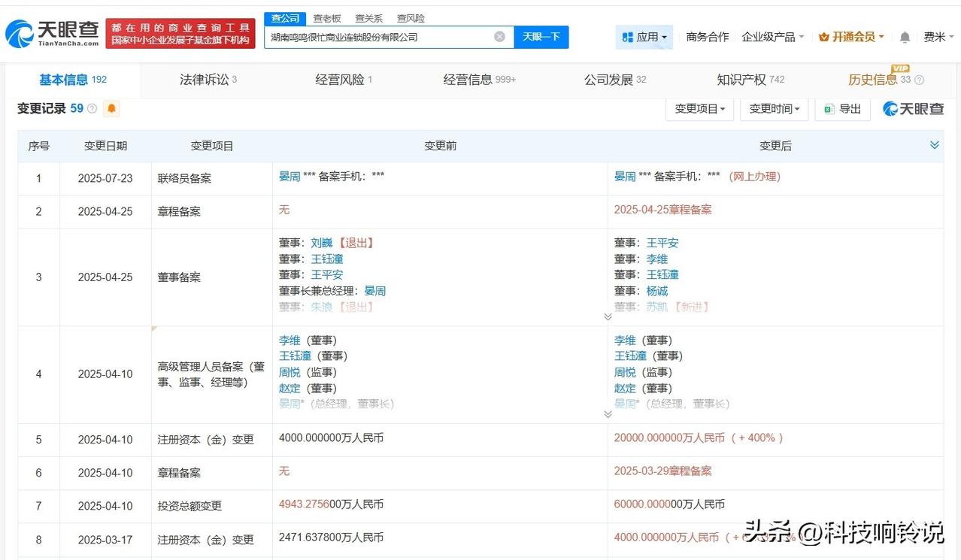Viewport: 961px width, 560px height.
Task: Open 晏周 link in row 1 变更后
Action: pos(625,176)
